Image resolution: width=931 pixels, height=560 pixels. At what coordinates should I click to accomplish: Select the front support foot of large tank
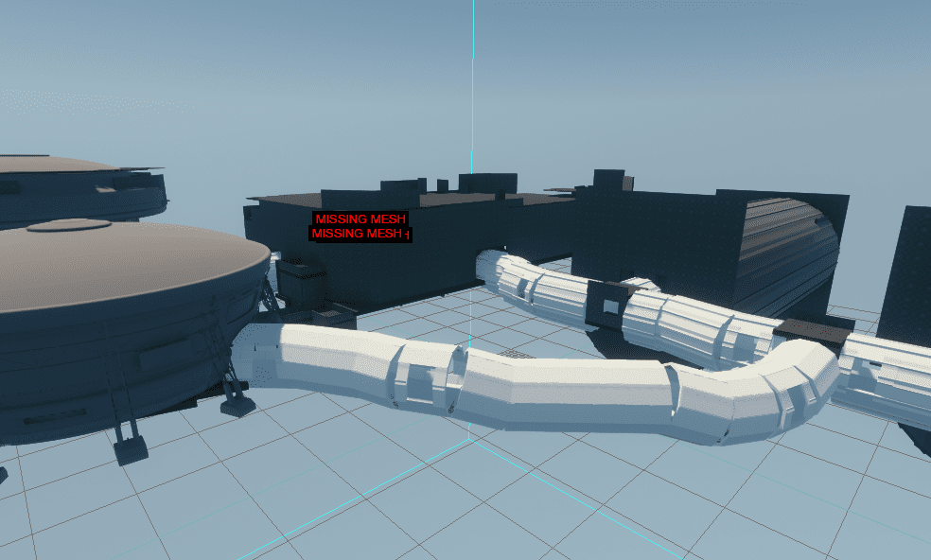(131, 448)
